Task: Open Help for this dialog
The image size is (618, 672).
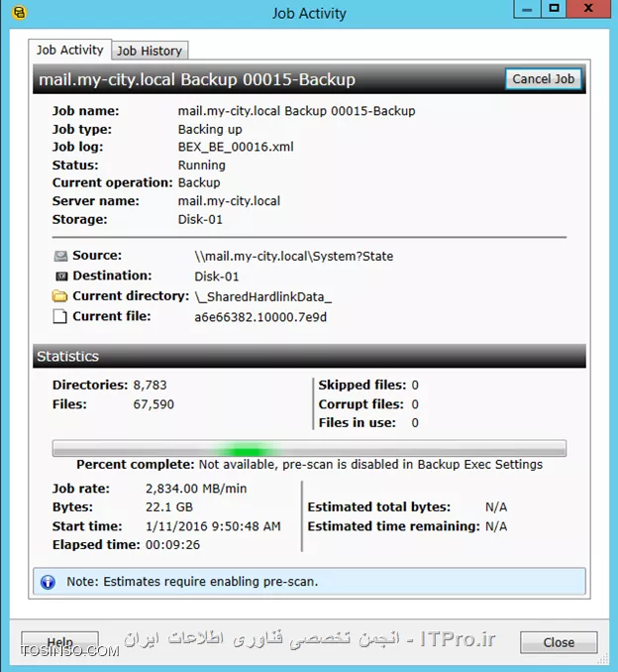Action: coord(60,642)
